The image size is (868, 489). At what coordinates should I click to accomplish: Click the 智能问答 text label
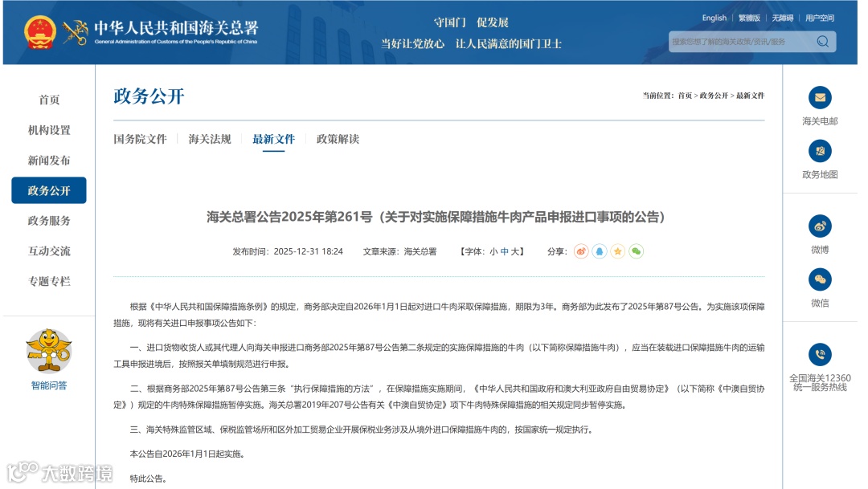point(49,385)
